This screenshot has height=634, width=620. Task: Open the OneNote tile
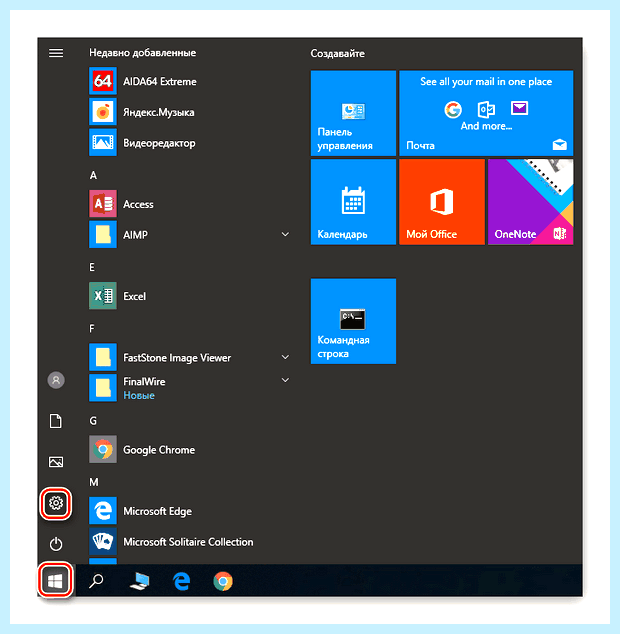531,202
